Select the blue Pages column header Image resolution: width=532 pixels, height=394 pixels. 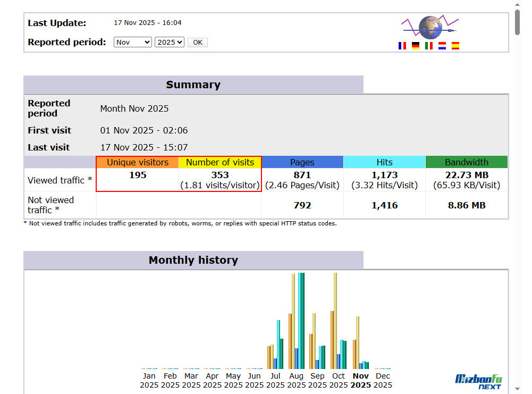[302, 162]
